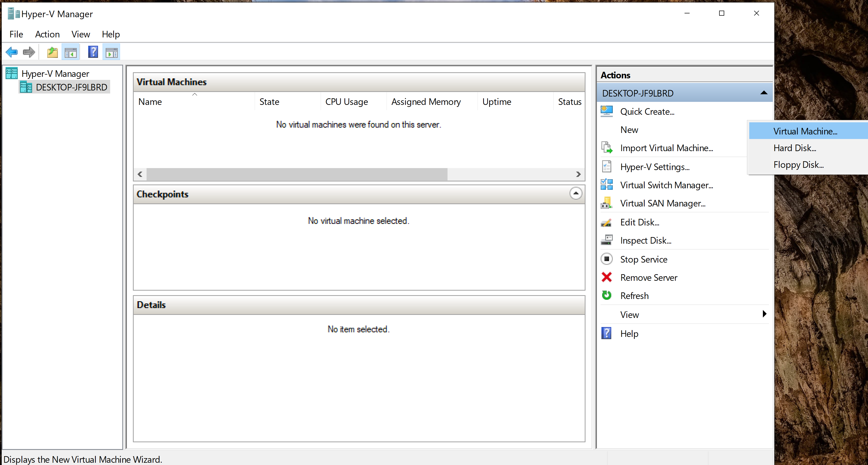This screenshot has width=868, height=465.
Task: Toggle the Show/Hide Action Pane toolbar icon
Action: (111, 52)
